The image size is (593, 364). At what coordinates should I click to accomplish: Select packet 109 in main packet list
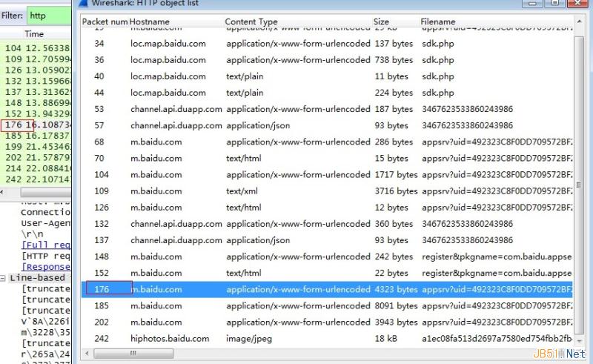coord(36,59)
